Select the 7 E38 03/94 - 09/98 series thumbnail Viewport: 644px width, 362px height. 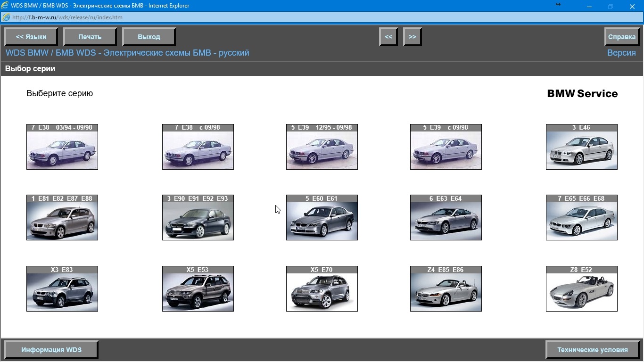pyautogui.click(x=62, y=147)
